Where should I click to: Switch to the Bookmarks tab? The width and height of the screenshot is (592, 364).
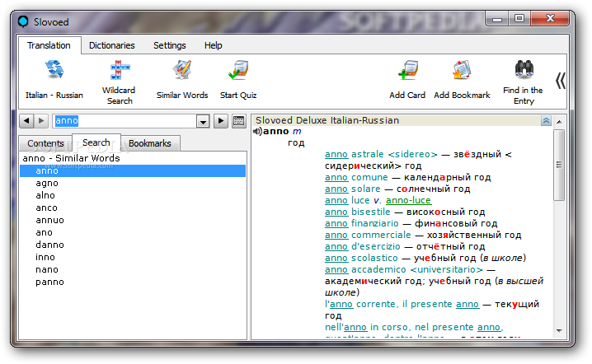point(150,143)
